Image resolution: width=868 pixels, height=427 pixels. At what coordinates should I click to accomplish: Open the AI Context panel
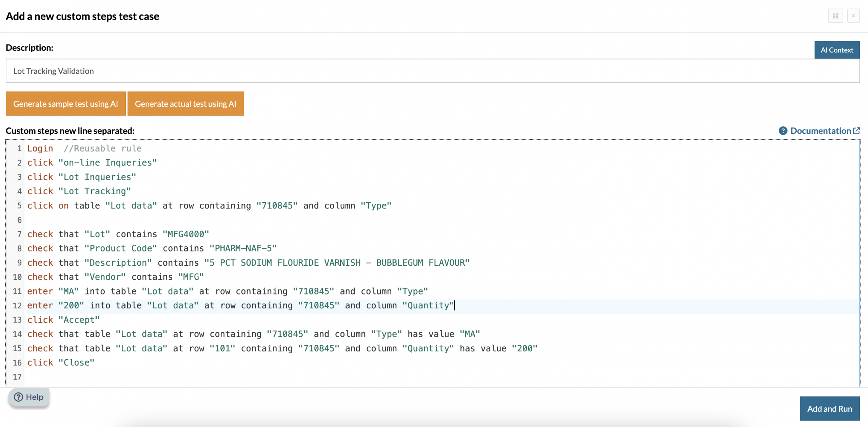pyautogui.click(x=837, y=50)
